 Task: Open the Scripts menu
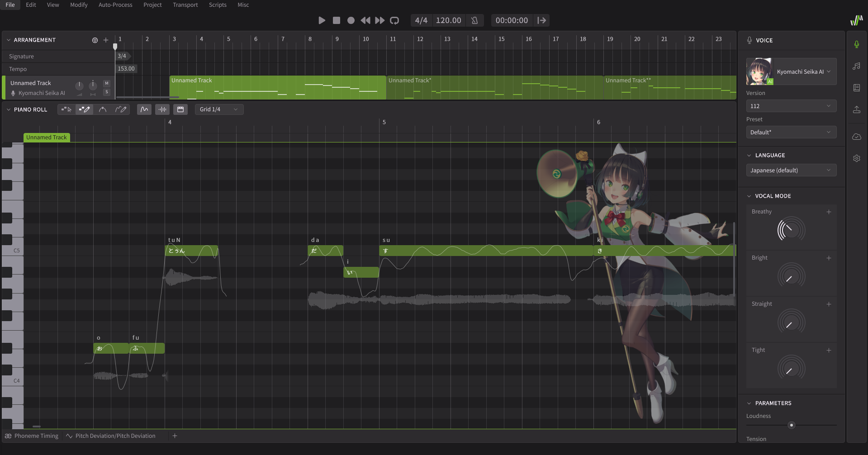[218, 5]
